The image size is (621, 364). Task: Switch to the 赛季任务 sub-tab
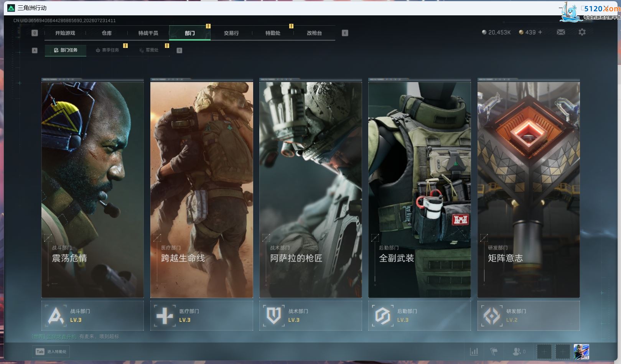107,50
